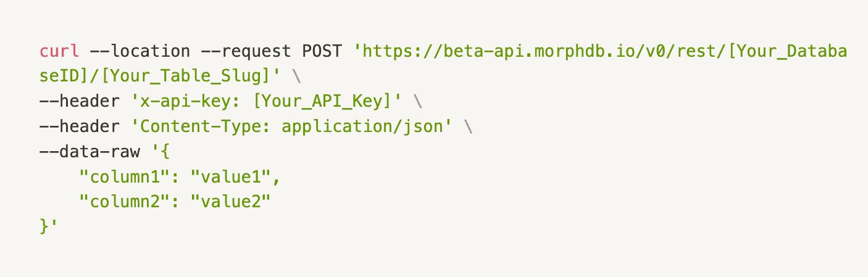Click the 'seID]' text starting line two
The width and height of the screenshot is (868, 277).
pos(64,75)
